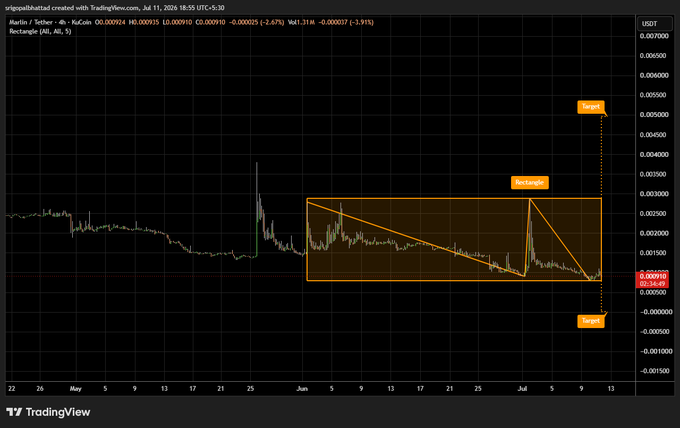Open the TradingView logo link

(x=48, y=412)
